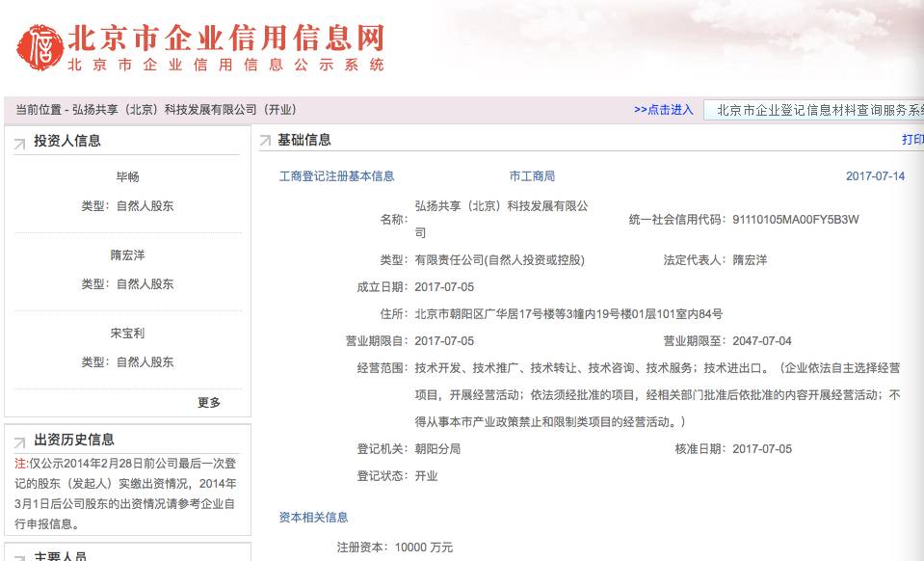This screenshot has width=924, height=561.
Task: Open the 资本相关信息 section link
Action: [313, 518]
